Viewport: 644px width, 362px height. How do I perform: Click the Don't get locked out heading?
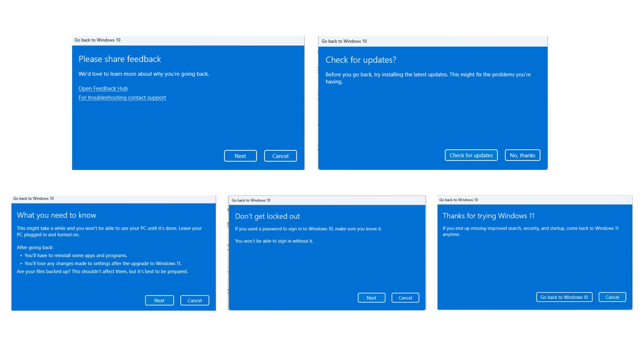click(268, 216)
